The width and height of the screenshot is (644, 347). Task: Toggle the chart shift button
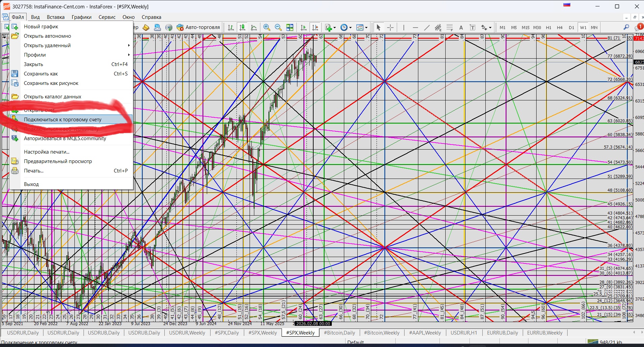pos(315,28)
